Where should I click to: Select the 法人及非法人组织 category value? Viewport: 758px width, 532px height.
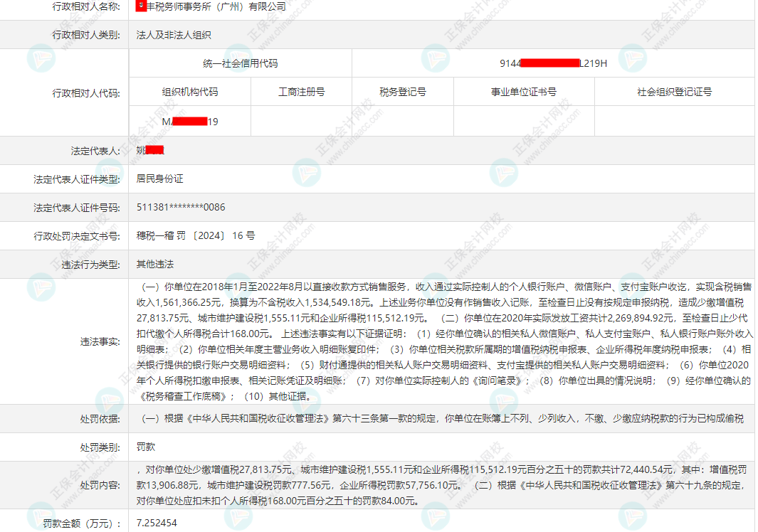pos(174,35)
